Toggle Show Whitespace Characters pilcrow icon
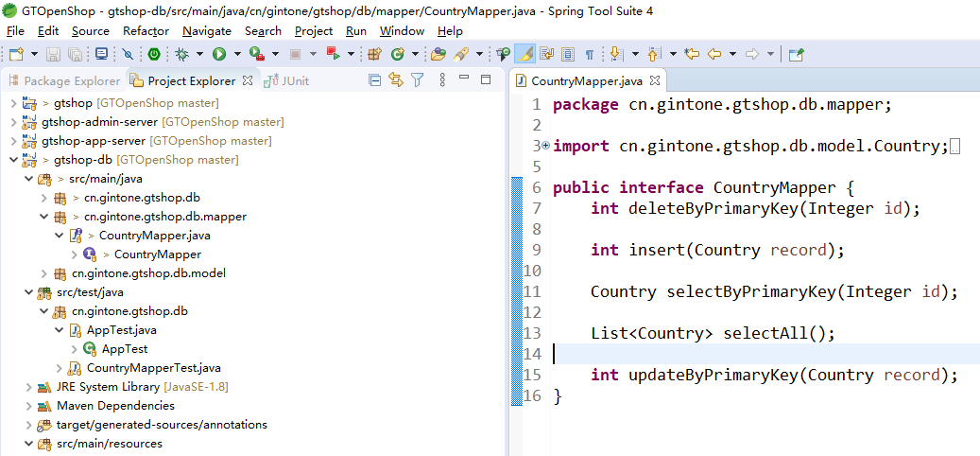 click(x=589, y=55)
